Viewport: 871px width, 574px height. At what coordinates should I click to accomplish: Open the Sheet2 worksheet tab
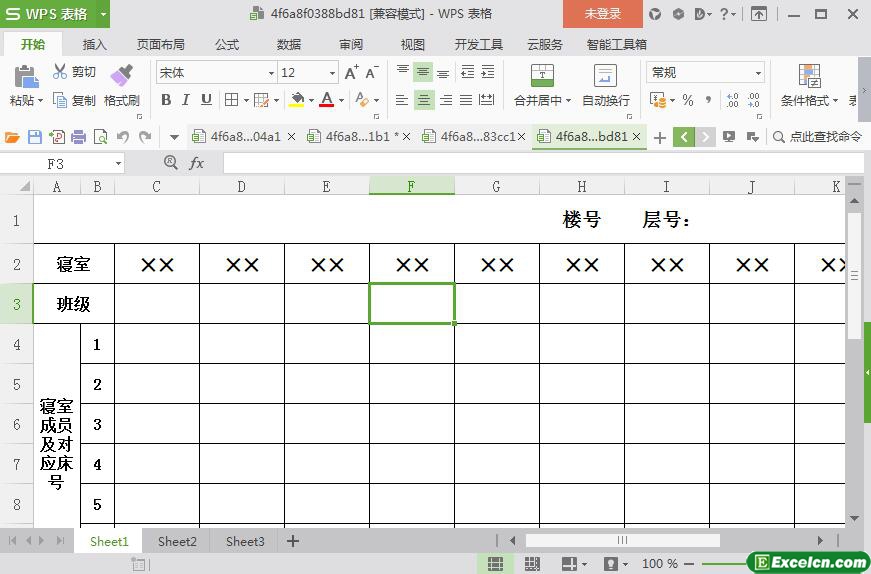click(x=177, y=541)
